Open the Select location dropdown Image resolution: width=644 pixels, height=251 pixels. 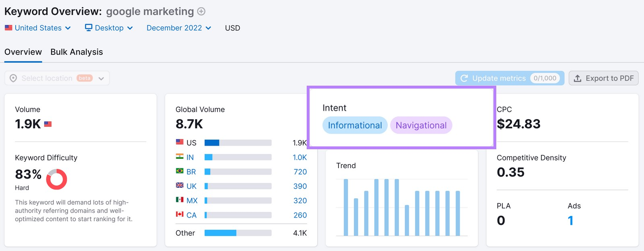click(57, 78)
